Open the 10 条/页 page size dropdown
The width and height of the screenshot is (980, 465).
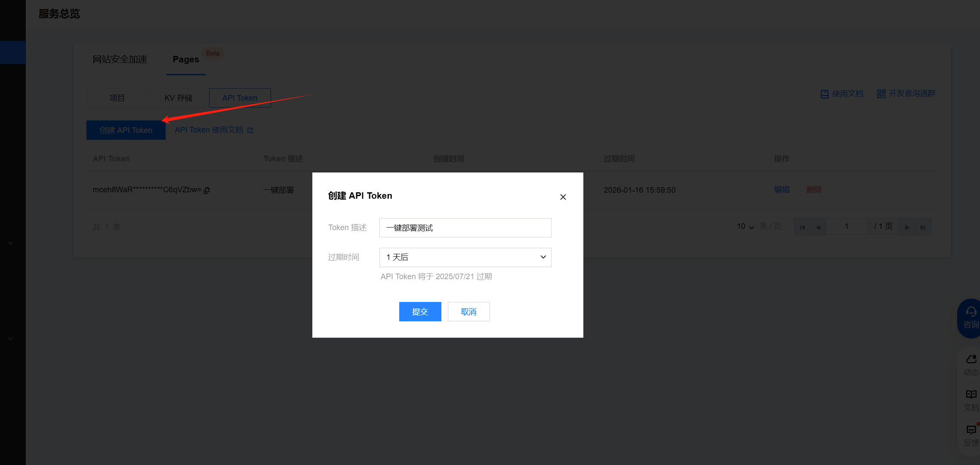pyautogui.click(x=746, y=226)
